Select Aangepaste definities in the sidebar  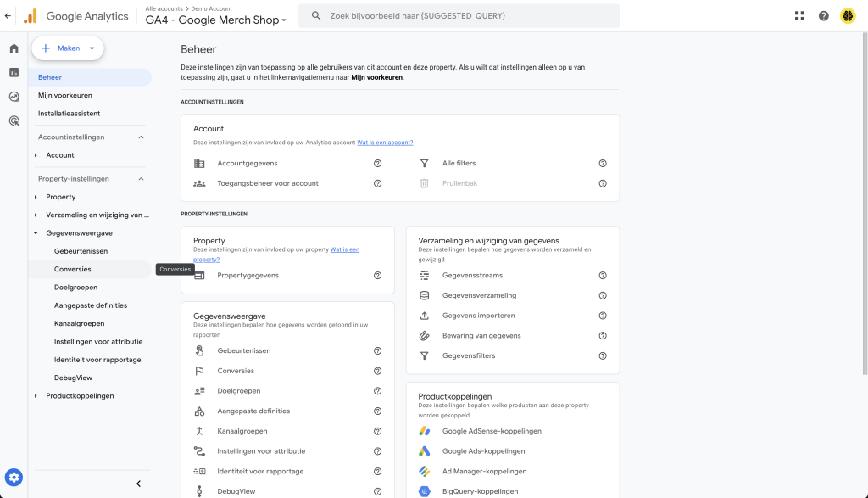(90, 305)
